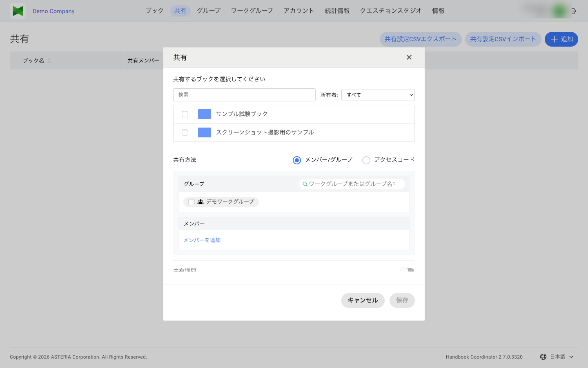Click メンバーを追加 link
The height and width of the screenshot is (368, 588).
202,240
